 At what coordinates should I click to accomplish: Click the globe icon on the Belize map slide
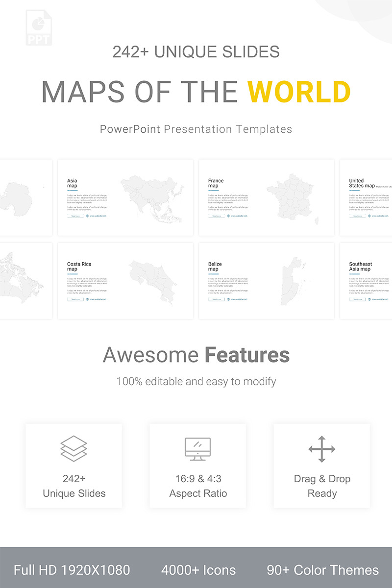[228, 299]
